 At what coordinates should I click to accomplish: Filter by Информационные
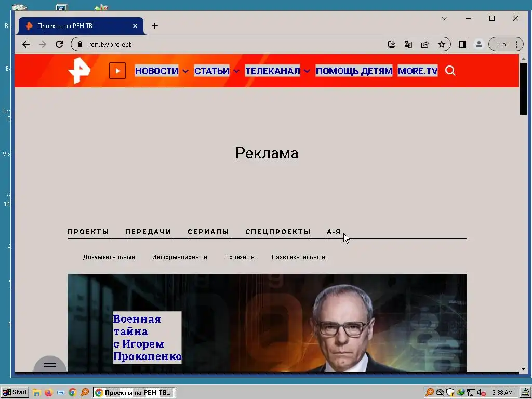coord(179,257)
